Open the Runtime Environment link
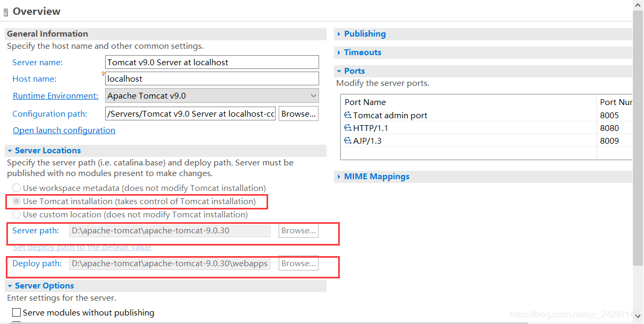Image resolution: width=644 pixels, height=324 pixels. (56, 96)
